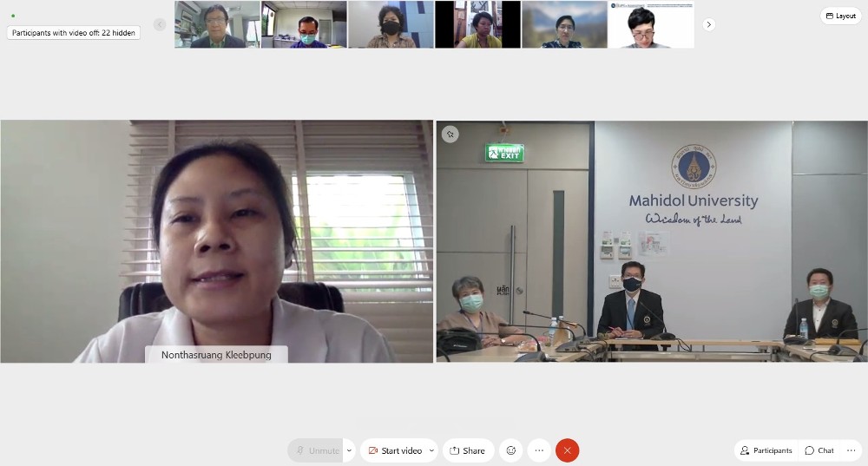
Task: Toggle Unmute microphone button
Action: (x=316, y=450)
